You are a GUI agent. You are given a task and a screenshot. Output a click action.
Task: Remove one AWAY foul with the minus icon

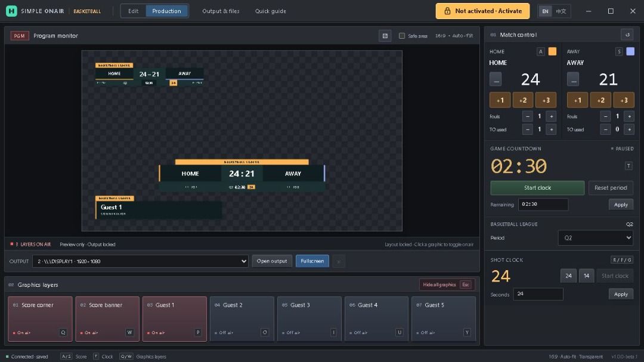pos(605,116)
